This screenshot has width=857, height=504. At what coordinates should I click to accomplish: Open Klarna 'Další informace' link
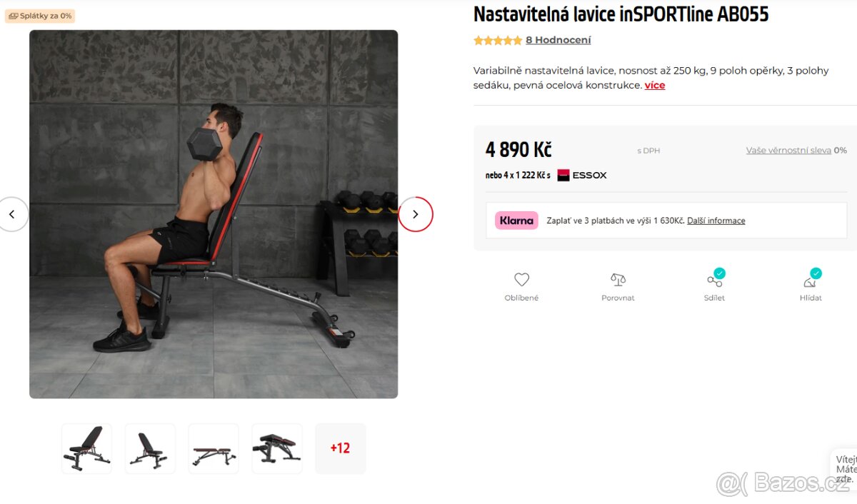716,221
